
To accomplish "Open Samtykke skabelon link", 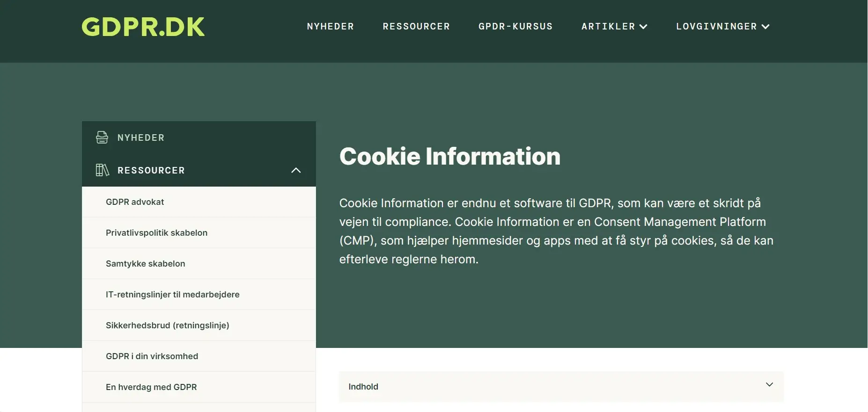I will pyautogui.click(x=145, y=264).
